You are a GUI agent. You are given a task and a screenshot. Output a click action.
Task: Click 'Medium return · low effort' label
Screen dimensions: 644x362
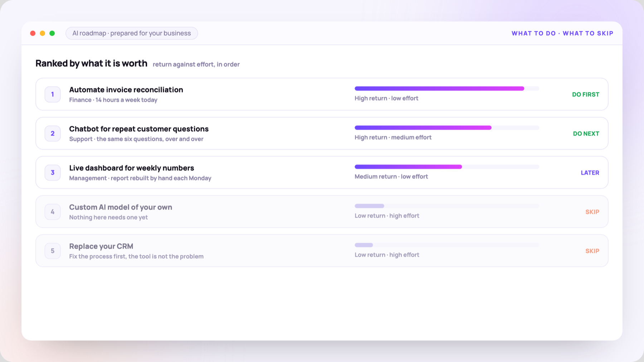tap(391, 176)
